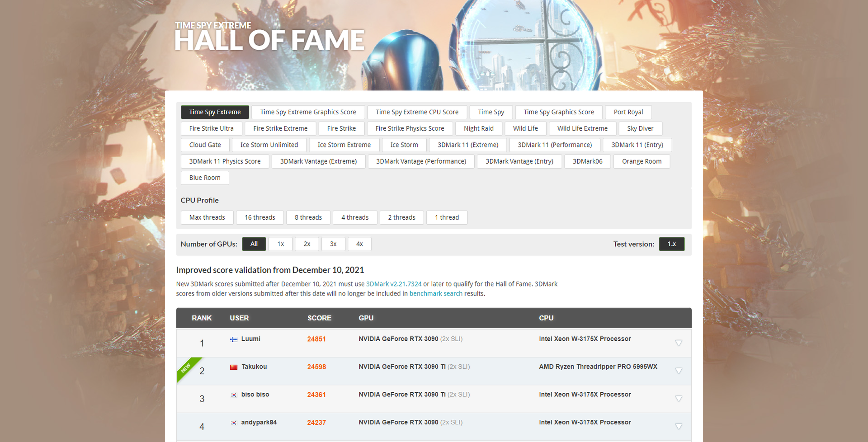Select test version 1.x
This screenshot has width=868, height=442.
point(672,244)
